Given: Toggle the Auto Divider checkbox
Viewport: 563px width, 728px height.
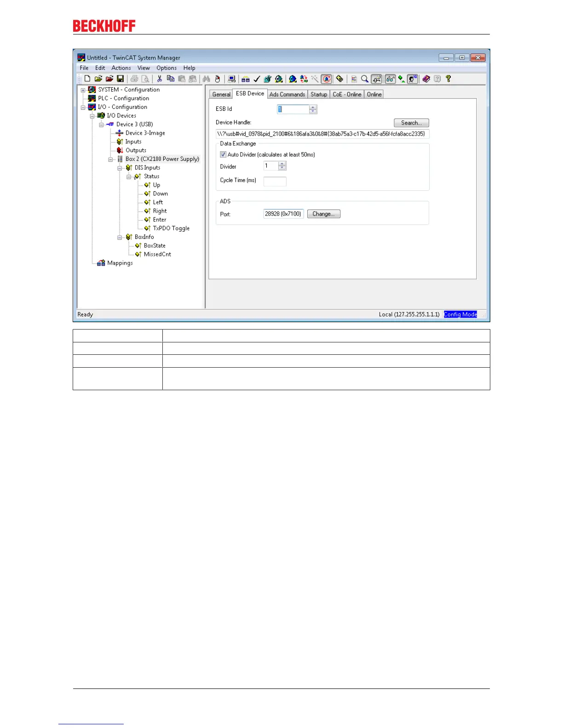Looking at the screenshot, I should point(223,154).
